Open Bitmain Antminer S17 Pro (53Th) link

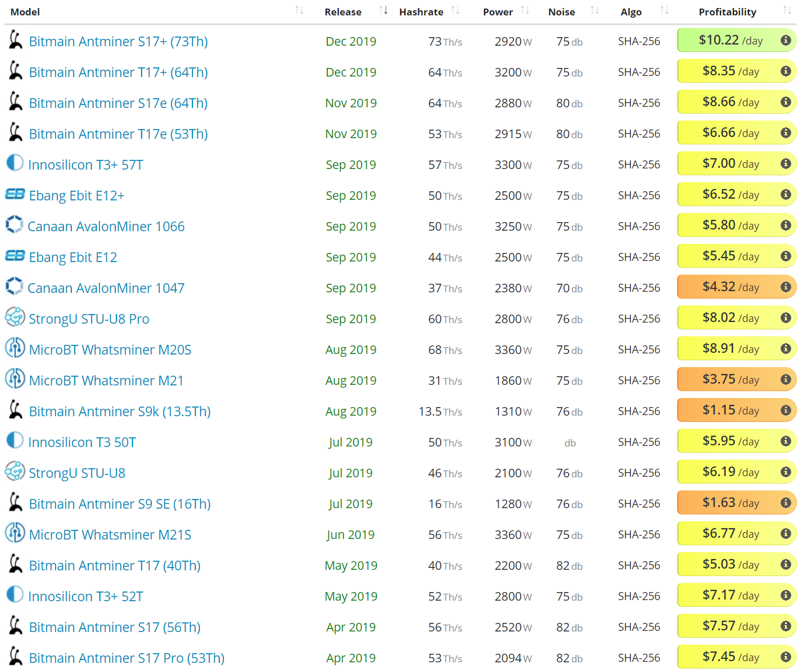pos(127,658)
